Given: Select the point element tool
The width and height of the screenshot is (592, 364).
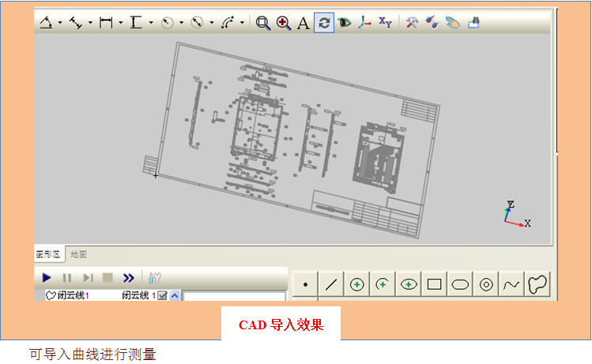Looking at the screenshot, I should (305, 284).
